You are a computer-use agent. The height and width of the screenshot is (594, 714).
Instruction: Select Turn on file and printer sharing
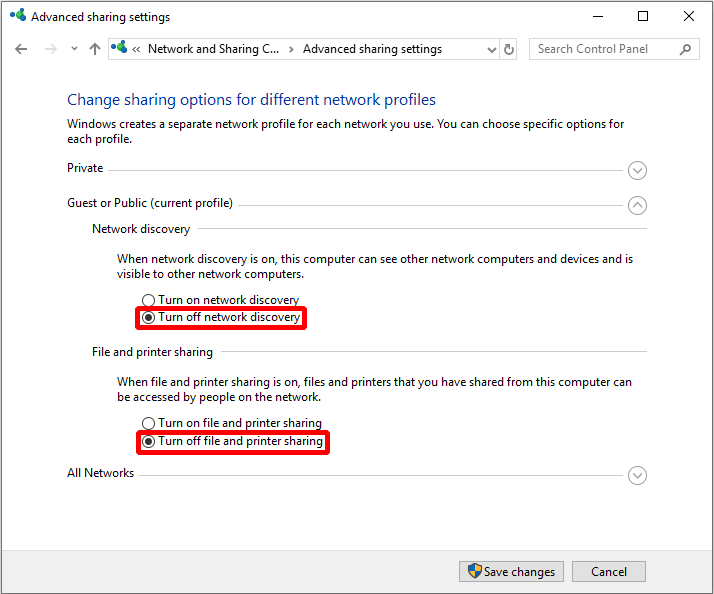(232, 423)
